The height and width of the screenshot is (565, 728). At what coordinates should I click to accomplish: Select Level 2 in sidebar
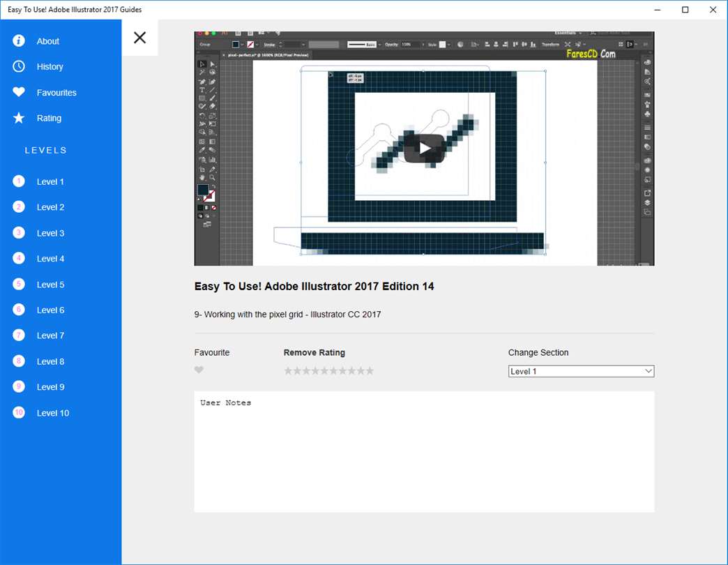click(x=50, y=207)
